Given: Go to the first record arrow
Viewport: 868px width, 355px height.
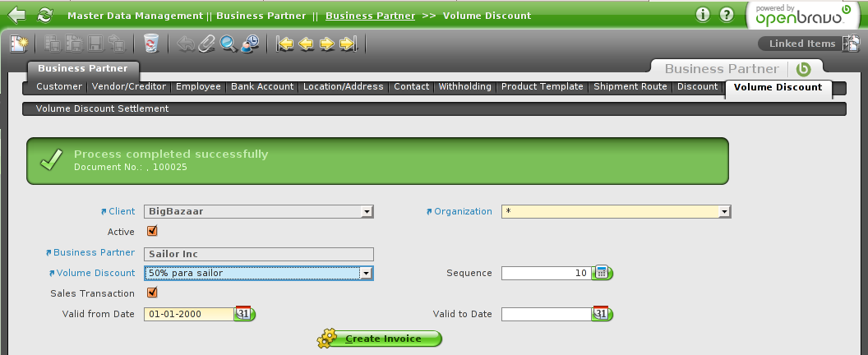Looking at the screenshot, I should click(x=284, y=44).
